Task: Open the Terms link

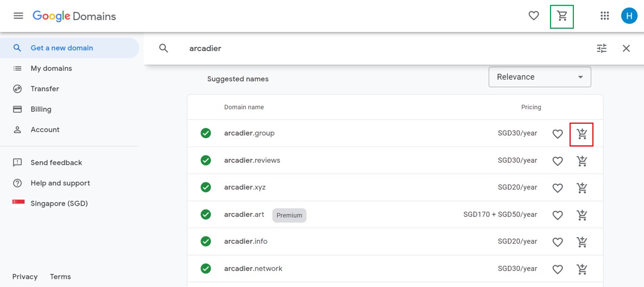Action: coord(60,277)
